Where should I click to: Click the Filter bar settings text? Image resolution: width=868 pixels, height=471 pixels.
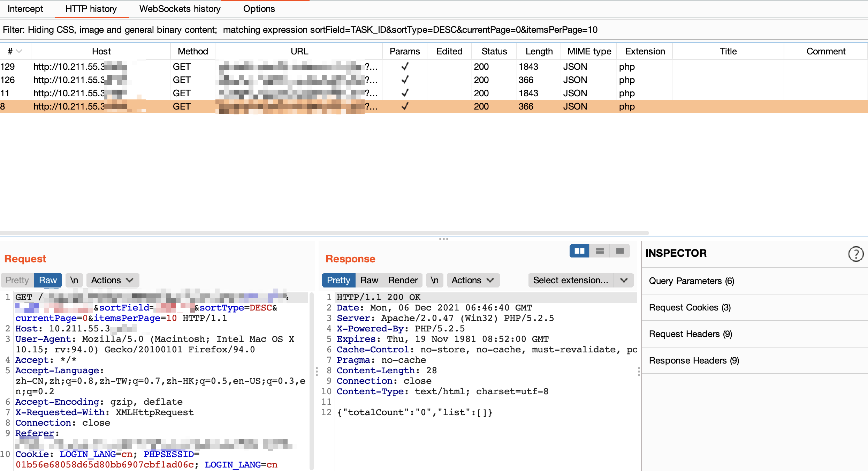(300, 30)
